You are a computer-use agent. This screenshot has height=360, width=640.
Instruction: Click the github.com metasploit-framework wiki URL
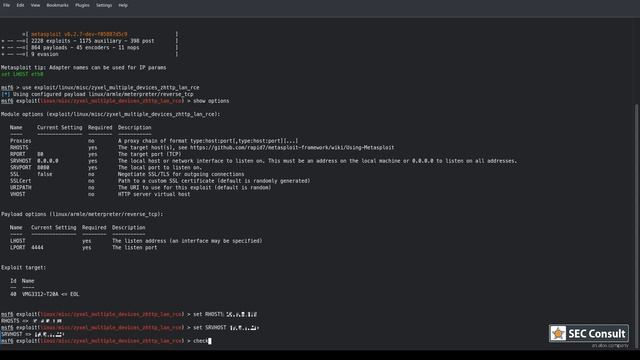[292, 147]
